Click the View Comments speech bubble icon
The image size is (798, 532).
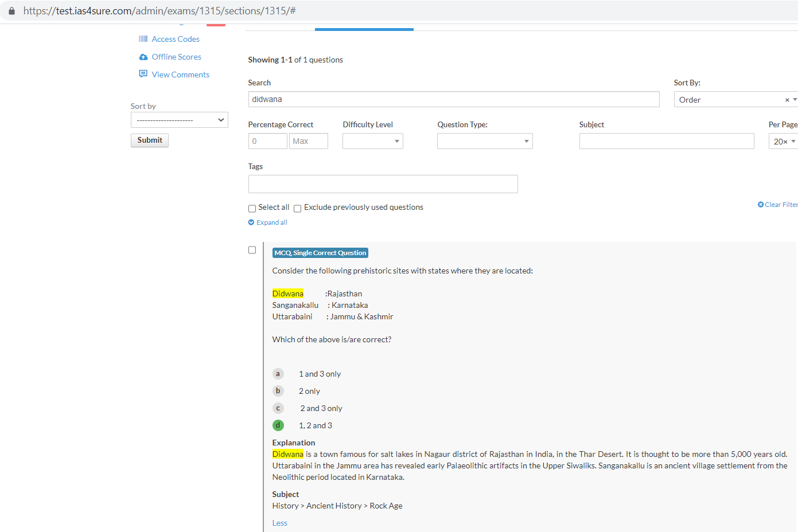[143, 74]
